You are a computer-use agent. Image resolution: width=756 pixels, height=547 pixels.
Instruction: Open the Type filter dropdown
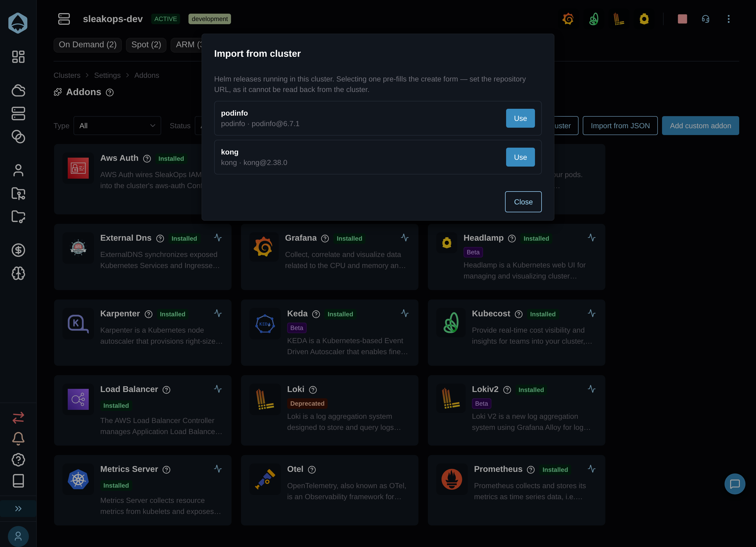[x=117, y=125]
